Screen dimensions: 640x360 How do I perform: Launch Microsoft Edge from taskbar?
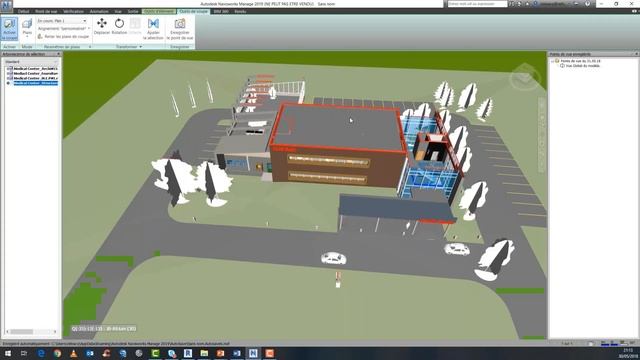tap(41, 353)
